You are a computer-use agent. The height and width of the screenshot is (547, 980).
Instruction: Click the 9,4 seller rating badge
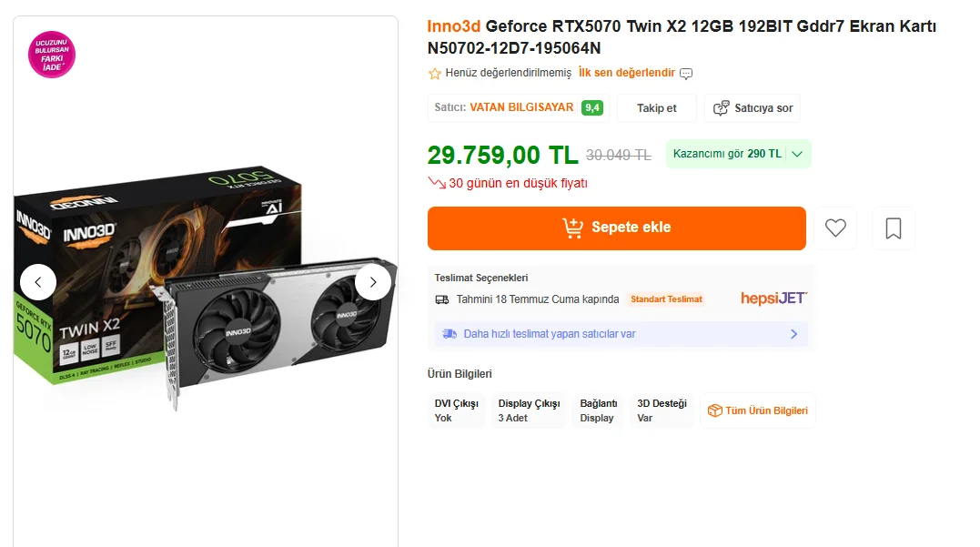pyautogui.click(x=592, y=107)
